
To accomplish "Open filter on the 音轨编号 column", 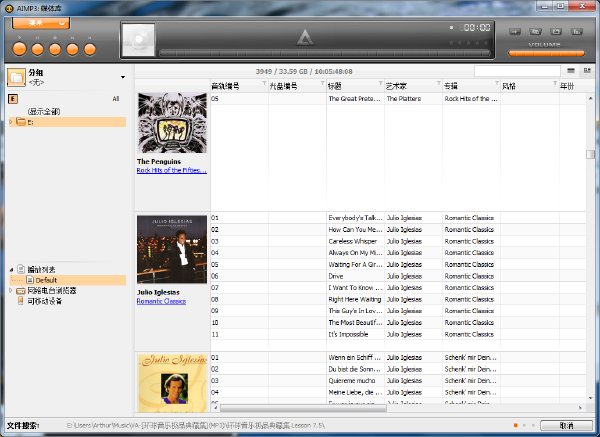I will click(264, 83).
